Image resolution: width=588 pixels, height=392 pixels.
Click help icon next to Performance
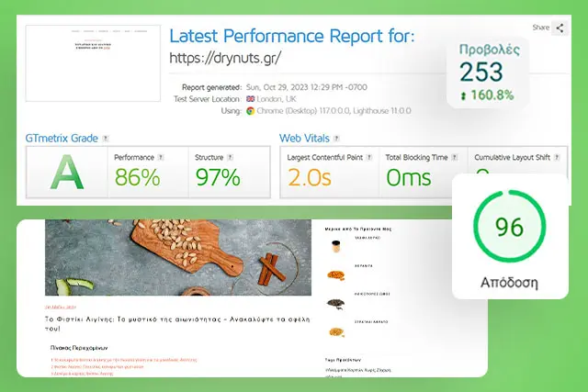[161, 158]
